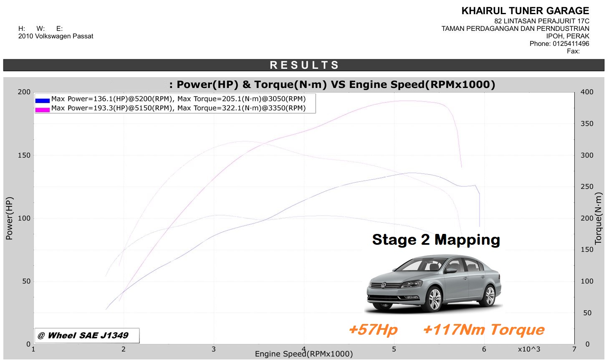Select the Max Power=193.3(HP) legend entry
Screen dimensions: 609x364
click(178, 108)
